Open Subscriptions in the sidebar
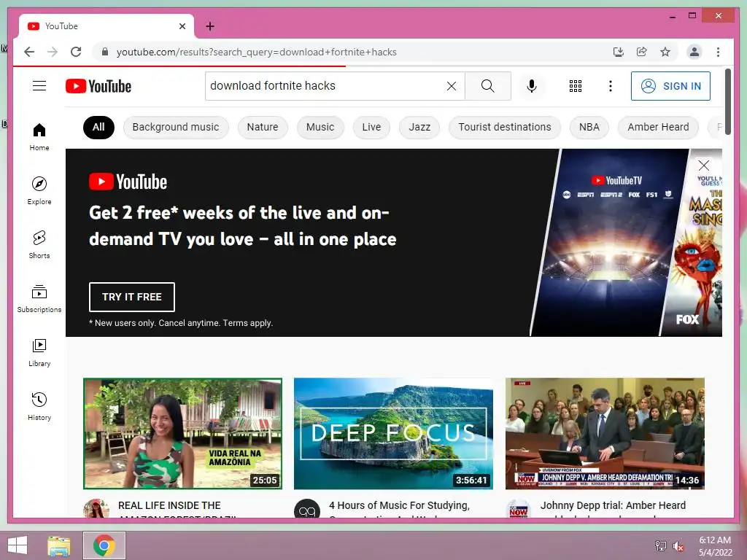Image resolution: width=747 pixels, height=560 pixels. pos(39,298)
